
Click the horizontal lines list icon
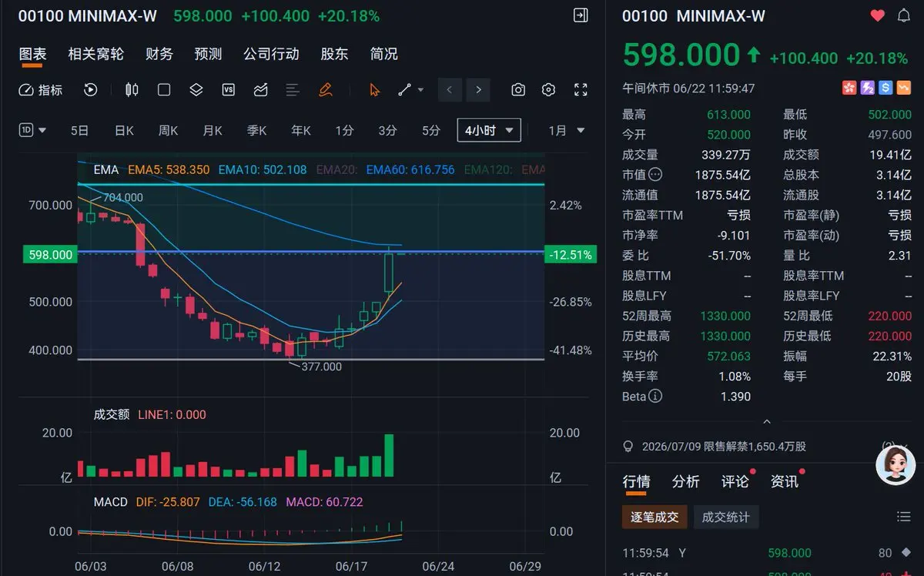[292, 90]
